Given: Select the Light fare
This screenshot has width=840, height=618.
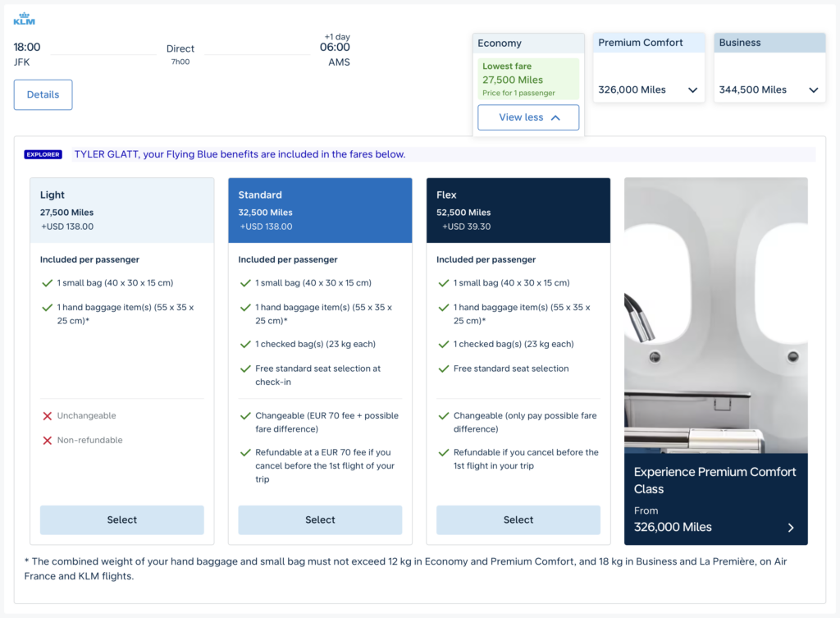Looking at the screenshot, I should point(122,520).
